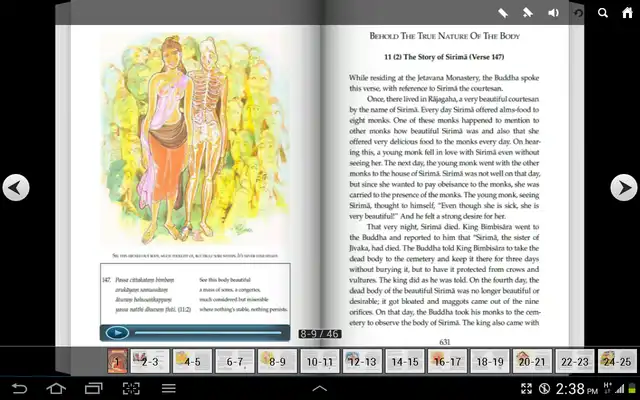Toggle the speaker sound icon
This screenshot has height=400, width=640.
tap(553, 13)
